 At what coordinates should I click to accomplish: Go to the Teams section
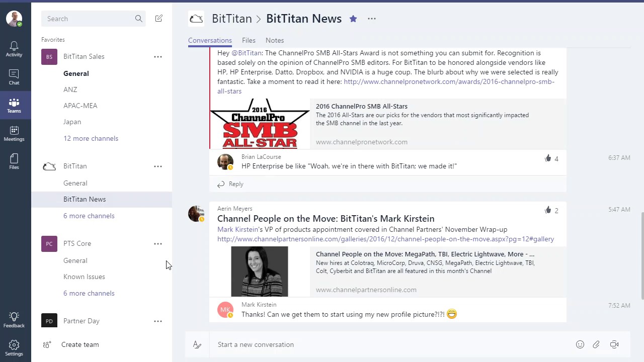(14, 105)
